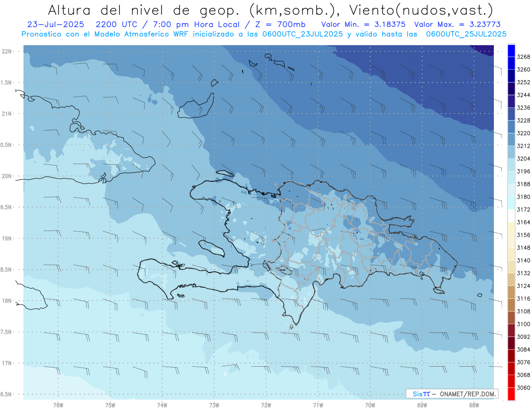The image size is (532, 411).
Task: Click the color bar label "3124"
Action: click(524, 286)
